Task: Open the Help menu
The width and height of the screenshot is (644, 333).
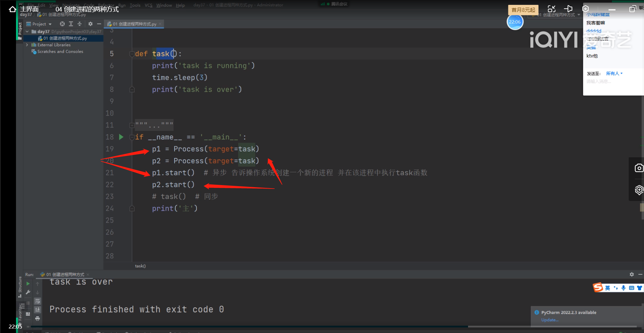Action: coord(180,5)
